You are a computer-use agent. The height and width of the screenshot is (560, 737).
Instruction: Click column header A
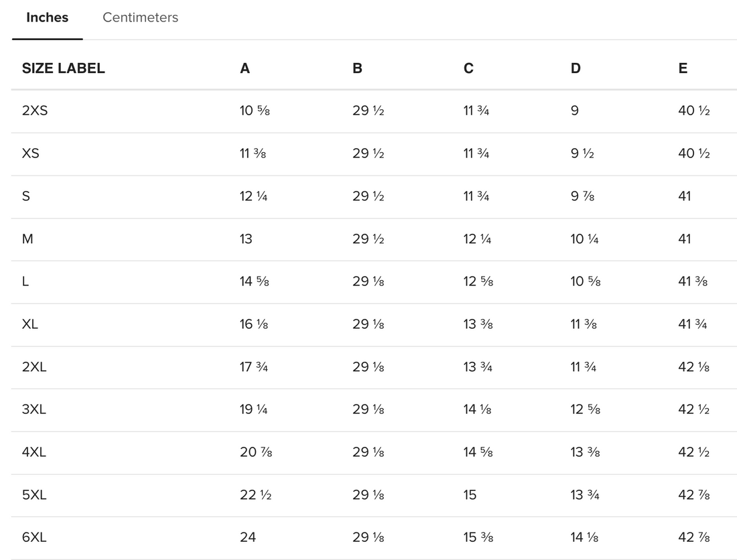[x=245, y=68]
